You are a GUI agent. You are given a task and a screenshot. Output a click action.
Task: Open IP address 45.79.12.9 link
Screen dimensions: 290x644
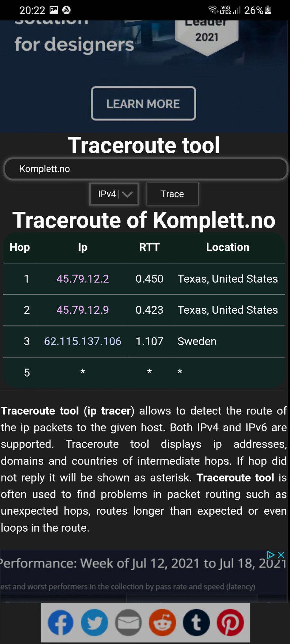tap(83, 310)
